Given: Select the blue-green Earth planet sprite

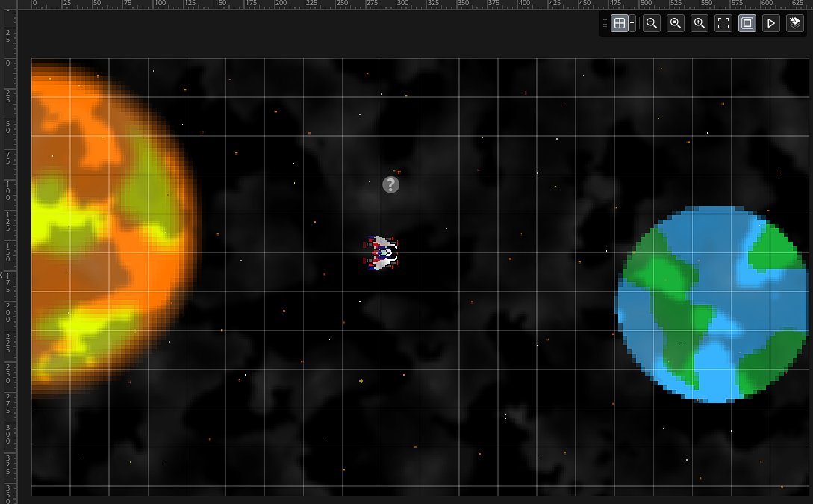Looking at the screenshot, I should pos(712,305).
